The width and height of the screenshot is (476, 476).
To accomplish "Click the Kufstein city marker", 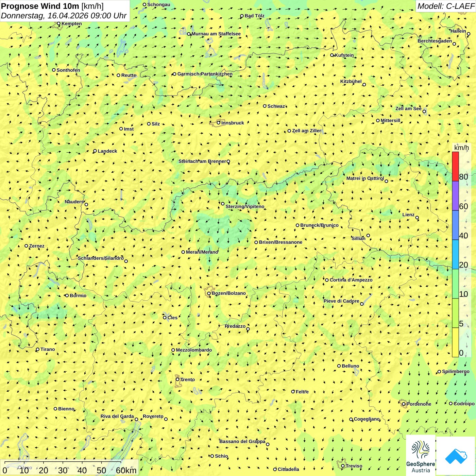I will (x=332, y=55).
